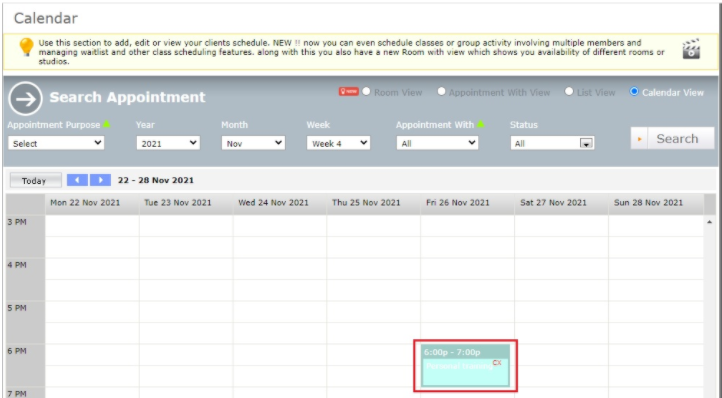The width and height of the screenshot is (722, 398).
Task: Click the lightbulb tip icon
Action: click(x=26, y=47)
